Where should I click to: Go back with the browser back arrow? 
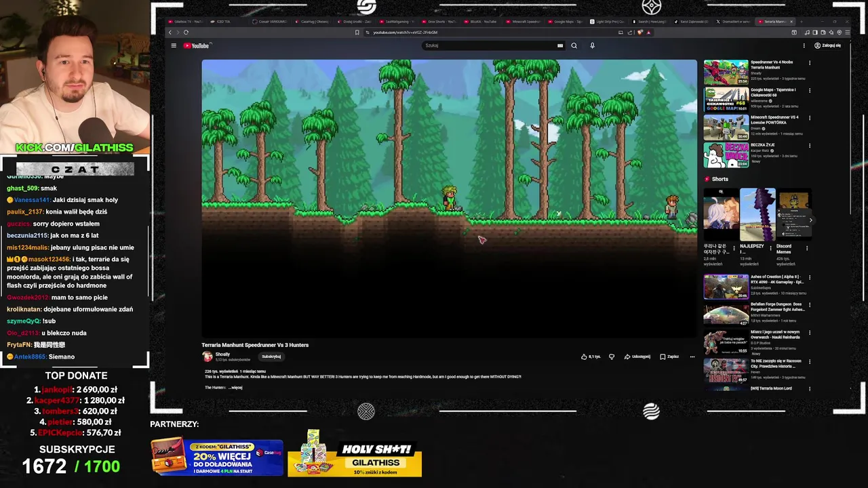170,32
